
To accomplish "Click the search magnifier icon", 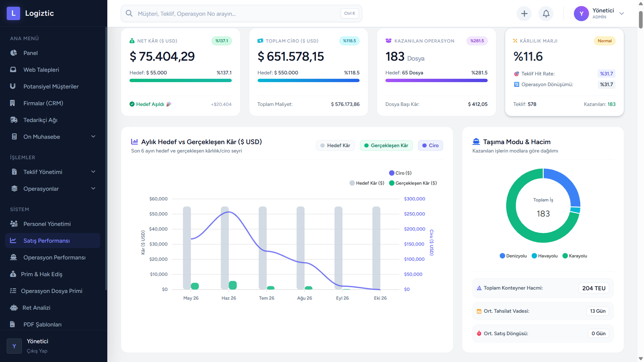I will tap(129, 13).
